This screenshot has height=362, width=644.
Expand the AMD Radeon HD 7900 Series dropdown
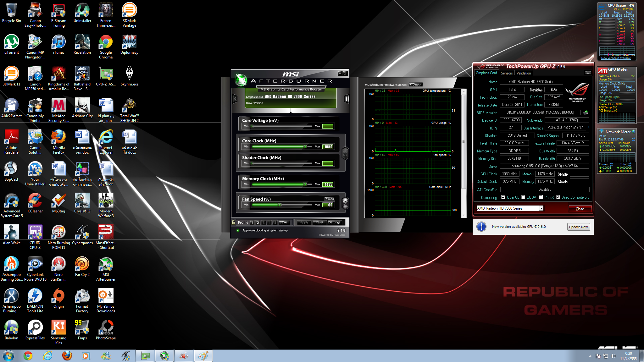pos(541,208)
